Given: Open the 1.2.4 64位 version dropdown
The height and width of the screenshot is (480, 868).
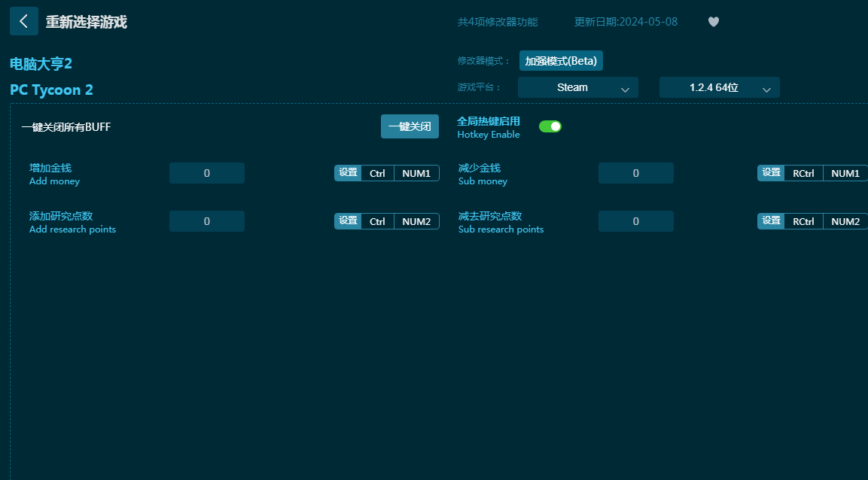Looking at the screenshot, I should pyautogui.click(x=720, y=87).
